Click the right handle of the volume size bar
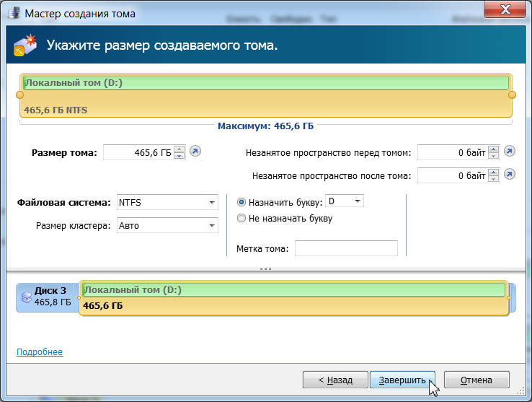Image resolution: width=532 pixels, height=402 pixels. (x=513, y=95)
